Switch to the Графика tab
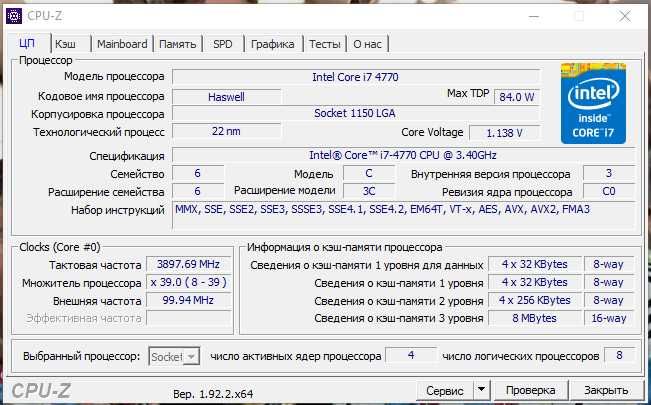651x405 pixels. [273, 44]
